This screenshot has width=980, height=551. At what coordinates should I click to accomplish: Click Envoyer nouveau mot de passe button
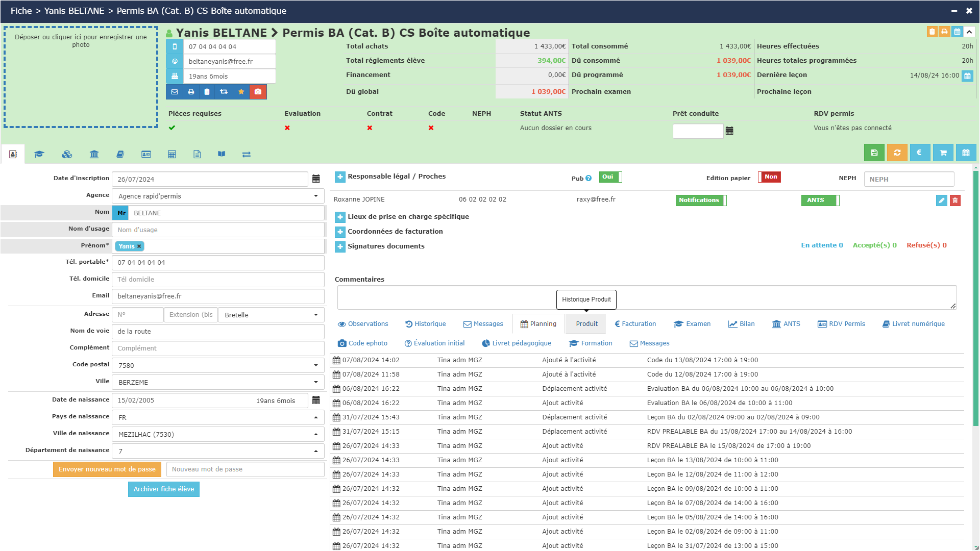[107, 469]
